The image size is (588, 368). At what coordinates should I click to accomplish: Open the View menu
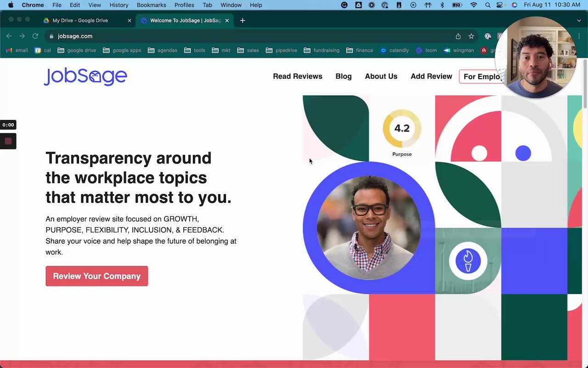pyautogui.click(x=95, y=5)
